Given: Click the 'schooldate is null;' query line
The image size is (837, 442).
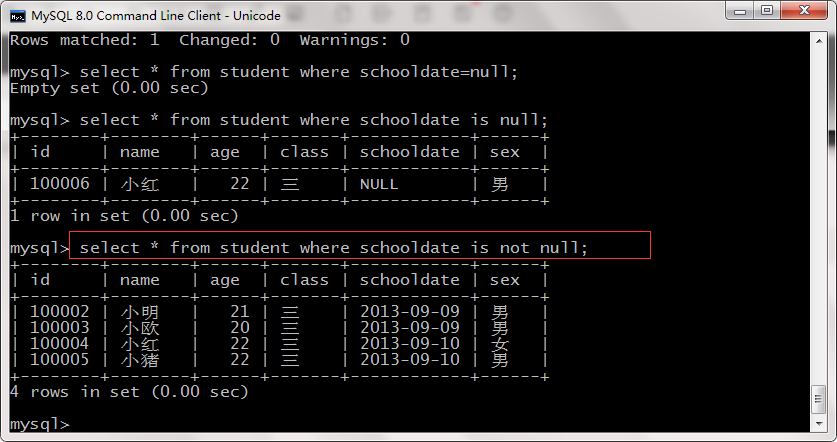Looking at the screenshot, I should click(314, 120).
